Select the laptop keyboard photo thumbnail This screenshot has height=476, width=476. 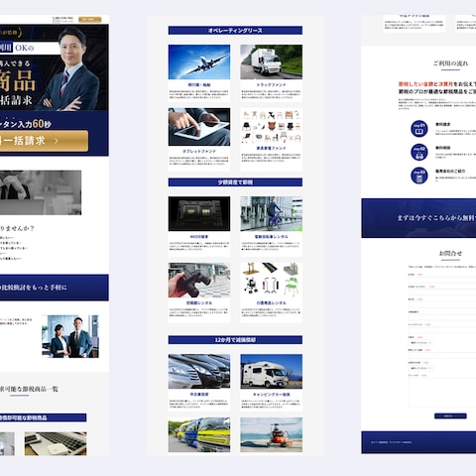[56, 443]
